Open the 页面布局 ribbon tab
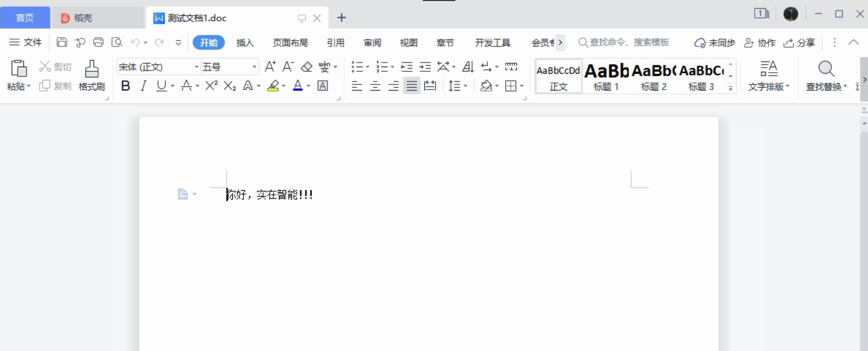The image size is (868, 351). pos(290,43)
